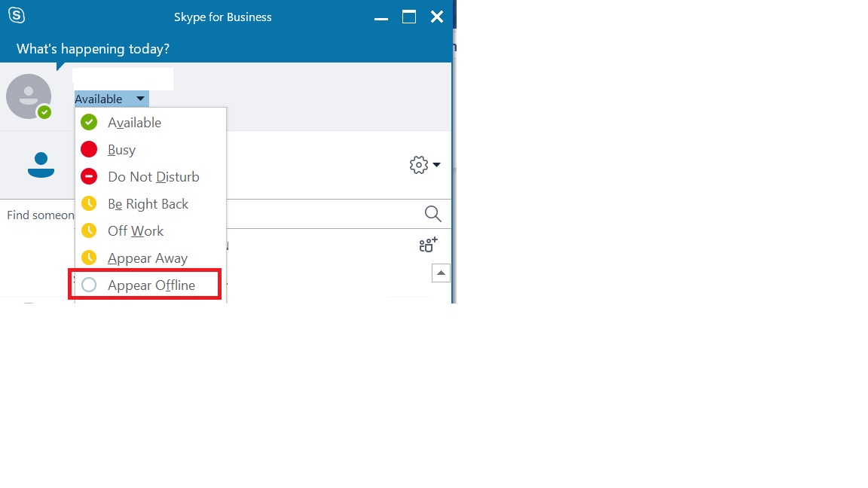868x488 pixels.
Task: Click the Add a Contact icon
Action: click(428, 245)
